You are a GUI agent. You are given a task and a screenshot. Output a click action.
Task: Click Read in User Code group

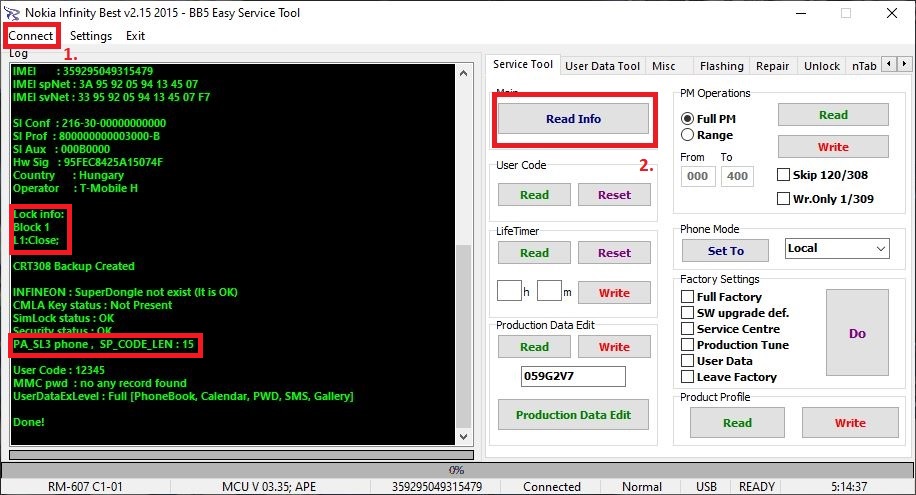(x=534, y=195)
